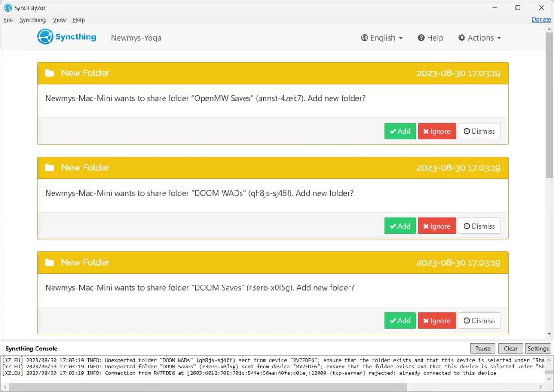Ignore the OpenMW Saves folder request
The image size is (554, 392).
click(x=437, y=131)
